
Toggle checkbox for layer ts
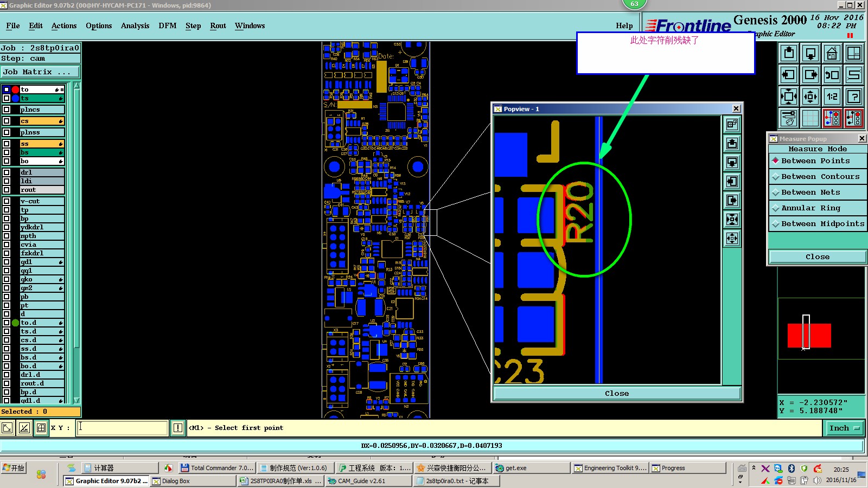7,98
